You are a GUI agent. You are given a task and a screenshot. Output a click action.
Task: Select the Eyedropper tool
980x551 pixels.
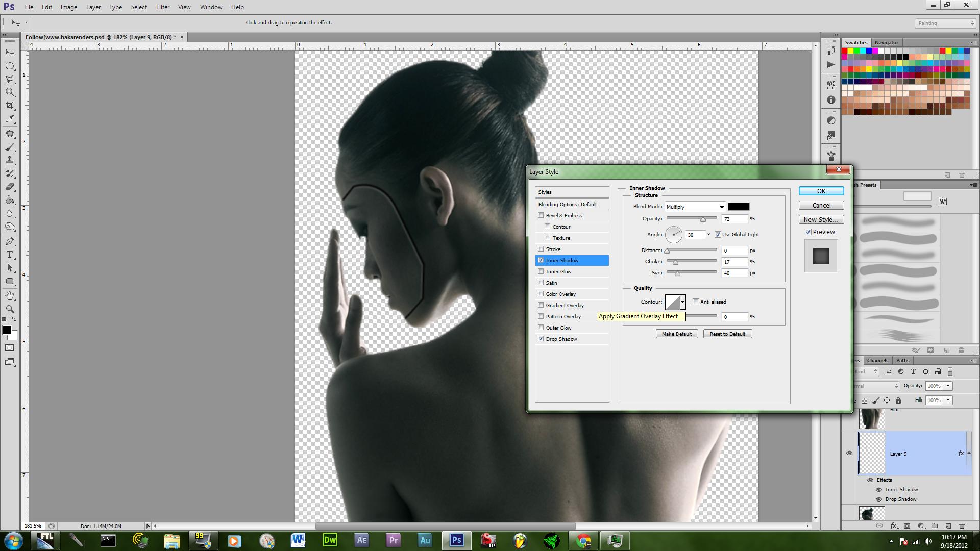tap(10, 119)
